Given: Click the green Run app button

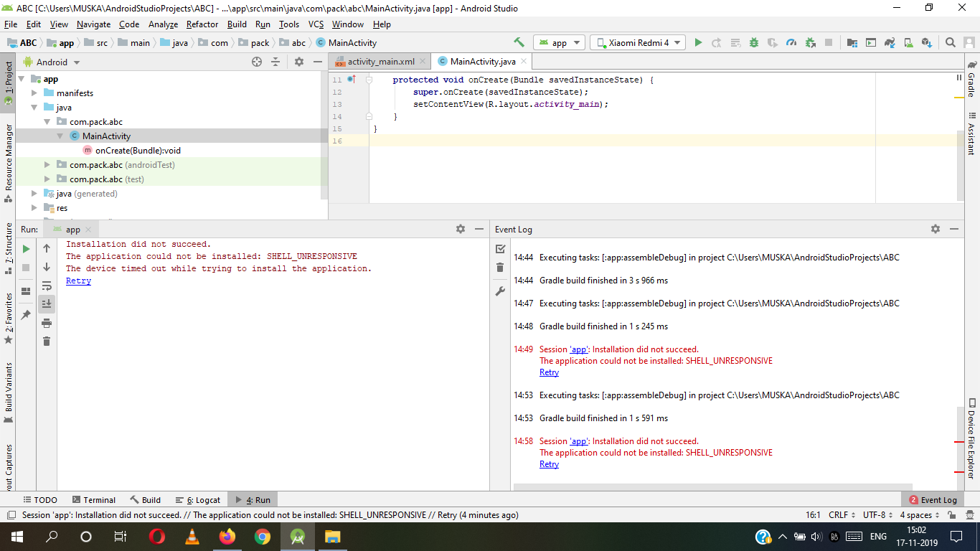Looking at the screenshot, I should point(698,43).
